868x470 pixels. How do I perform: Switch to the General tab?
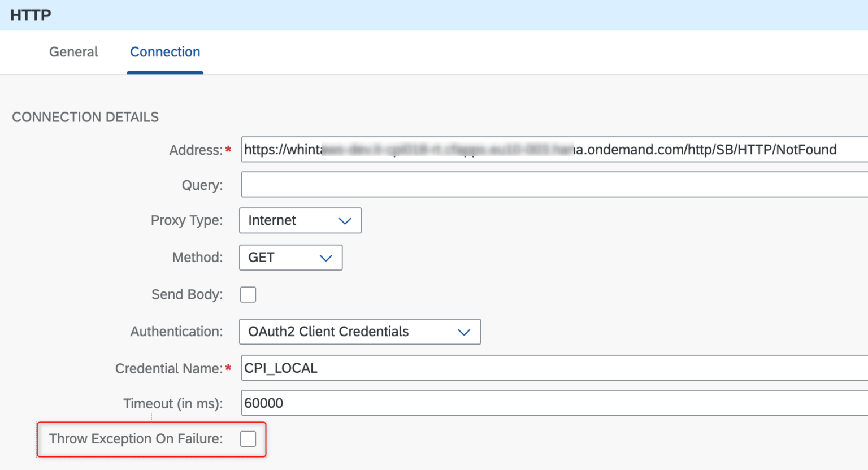click(73, 52)
